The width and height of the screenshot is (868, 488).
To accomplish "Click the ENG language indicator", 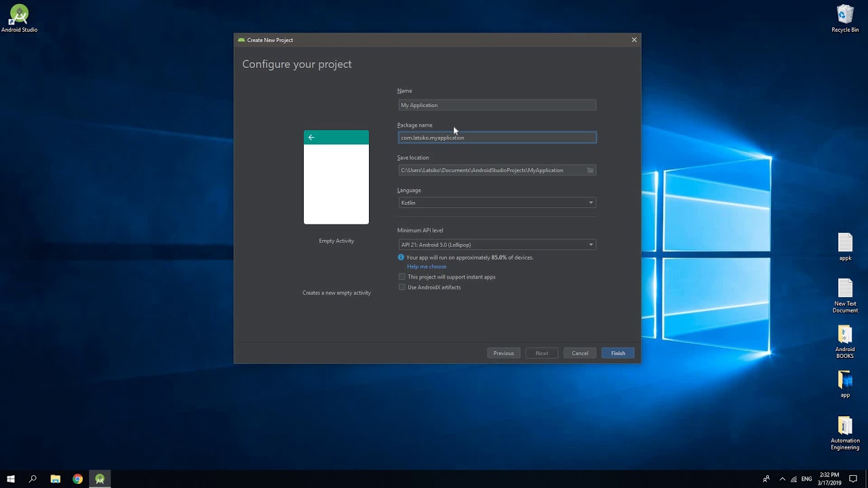I will point(806,479).
